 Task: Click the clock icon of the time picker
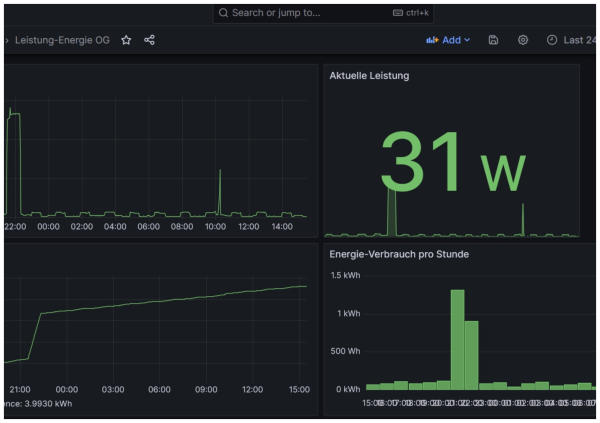point(551,40)
